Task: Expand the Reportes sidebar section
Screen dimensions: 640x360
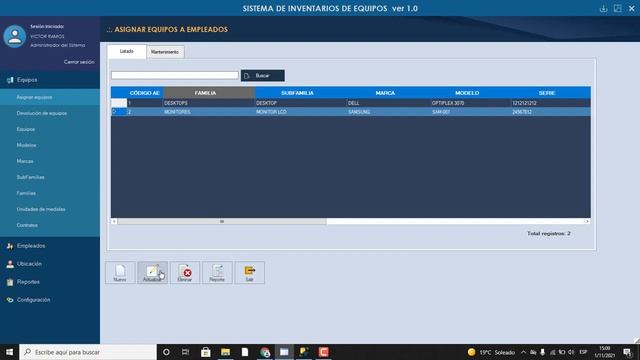Action: coord(50,282)
